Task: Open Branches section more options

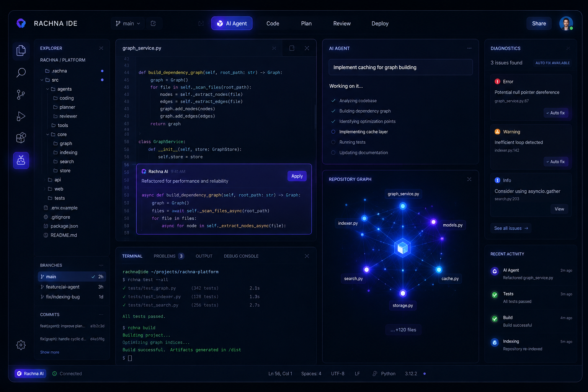Action: coord(101,265)
